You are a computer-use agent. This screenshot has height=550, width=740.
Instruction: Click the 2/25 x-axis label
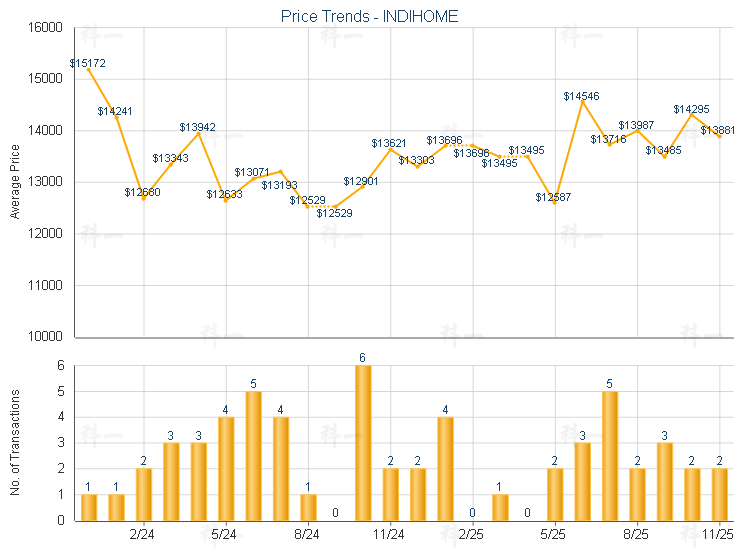point(472,535)
